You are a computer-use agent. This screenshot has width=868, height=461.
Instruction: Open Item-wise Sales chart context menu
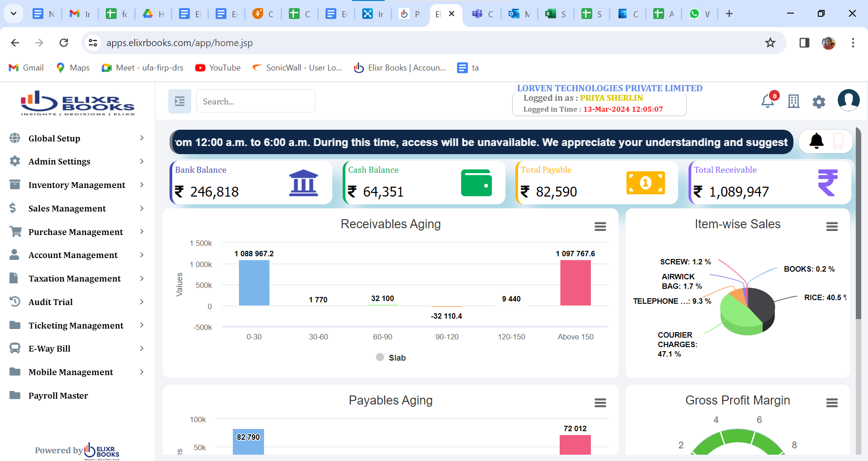[832, 226]
